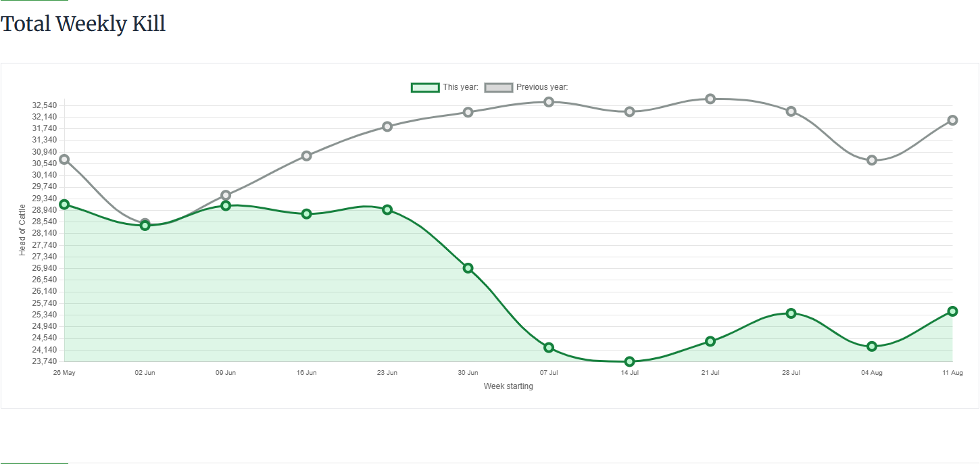
Task: Click the Previous year legend label
Action: point(542,87)
